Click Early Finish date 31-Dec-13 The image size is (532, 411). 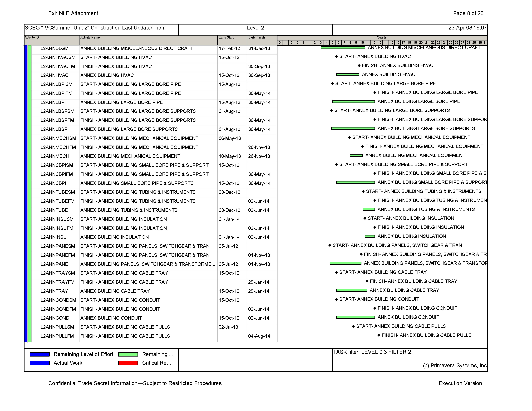pyautogui.click(x=259, y=49)
